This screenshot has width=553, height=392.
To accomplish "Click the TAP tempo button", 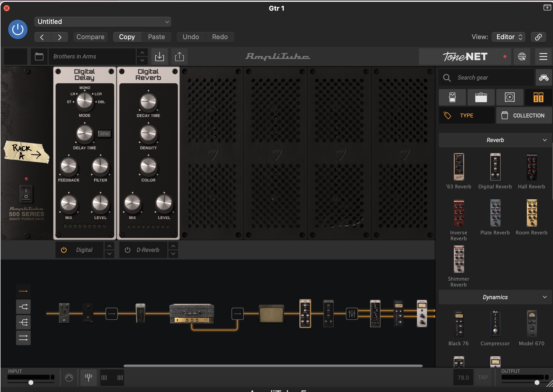I will pos(483,378).
